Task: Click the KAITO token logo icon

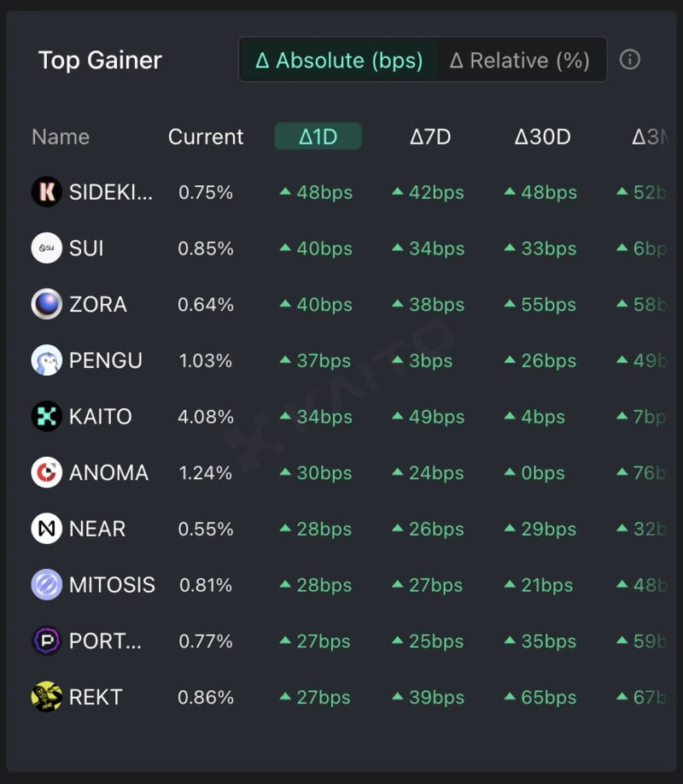Action: coord(47,417)
